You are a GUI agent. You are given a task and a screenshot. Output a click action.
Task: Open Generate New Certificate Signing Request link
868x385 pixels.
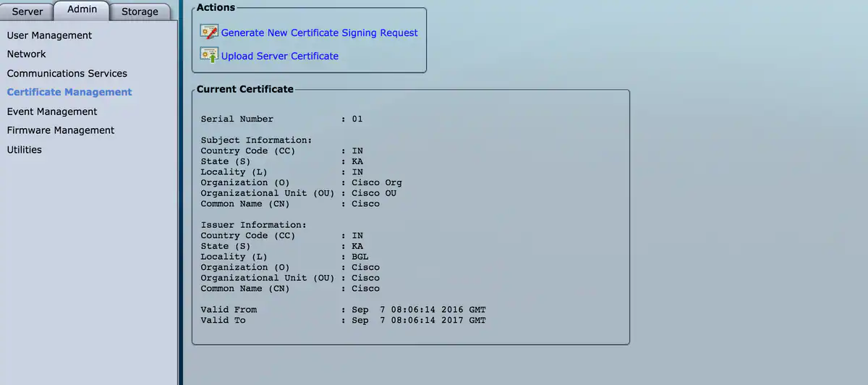tap(320, 33)
